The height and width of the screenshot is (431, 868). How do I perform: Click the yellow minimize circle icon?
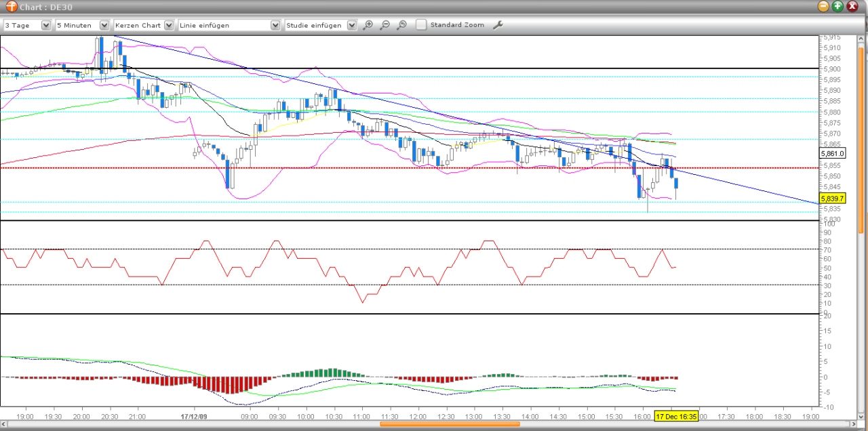pos(823,6)
